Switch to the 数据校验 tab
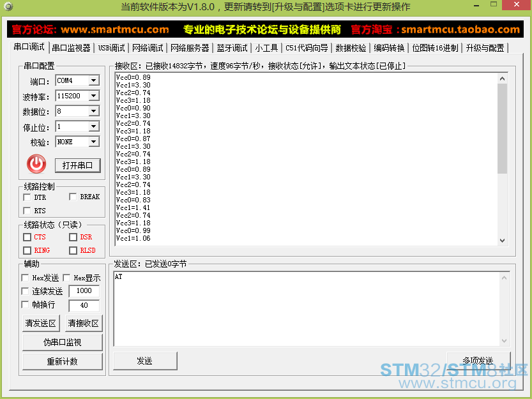The width and height of the screenshot is (532, 399). [351, 48]
